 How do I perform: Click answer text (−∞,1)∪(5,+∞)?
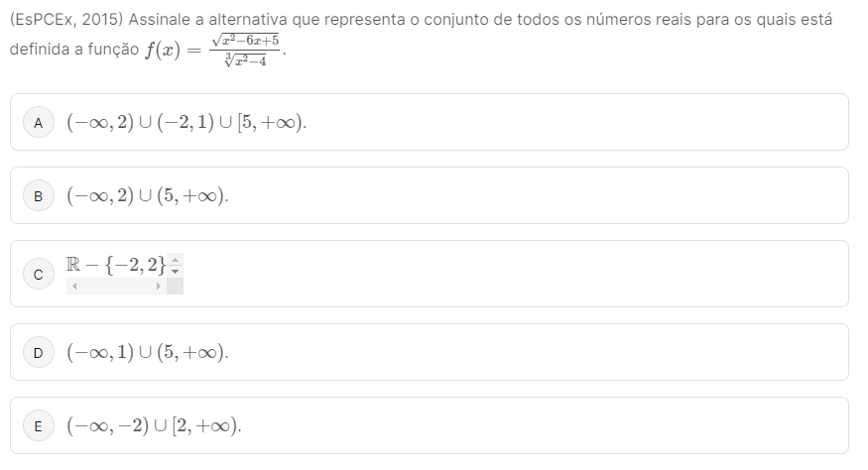(x=147, y=352)
